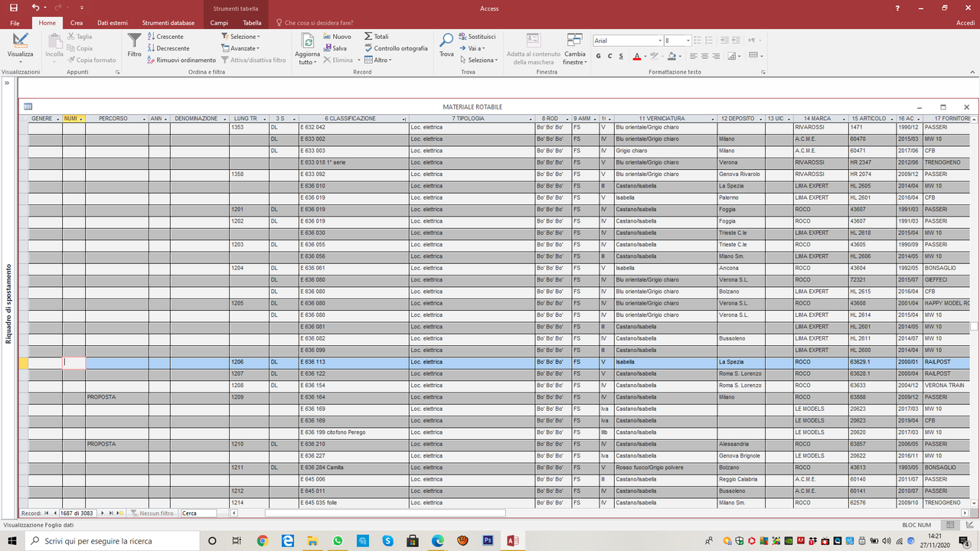Open Strumenti database tab

click(x=168, y=23)
